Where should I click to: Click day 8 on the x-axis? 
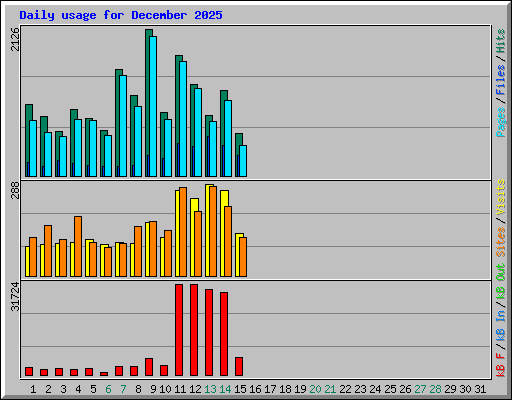(138, 389)
